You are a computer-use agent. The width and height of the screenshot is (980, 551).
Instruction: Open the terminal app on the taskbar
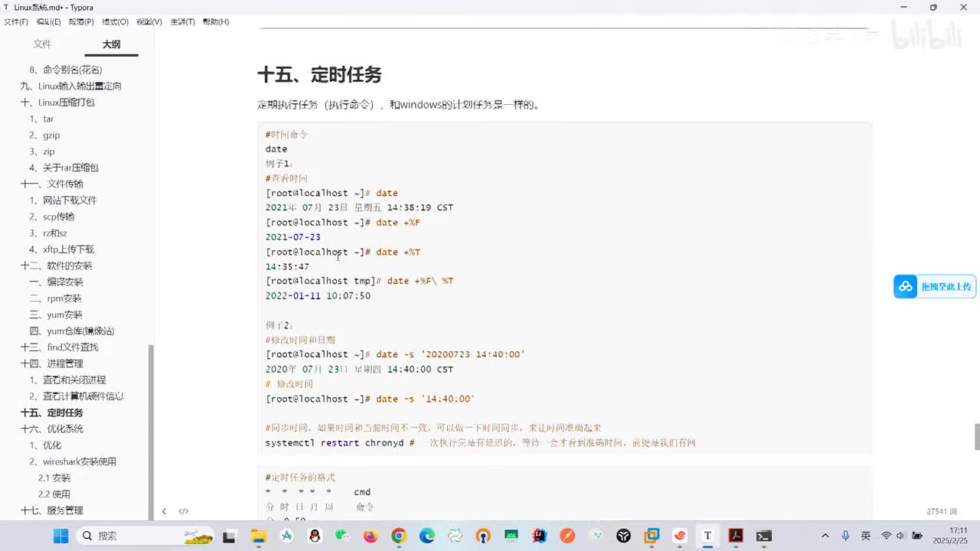(763, 536)
